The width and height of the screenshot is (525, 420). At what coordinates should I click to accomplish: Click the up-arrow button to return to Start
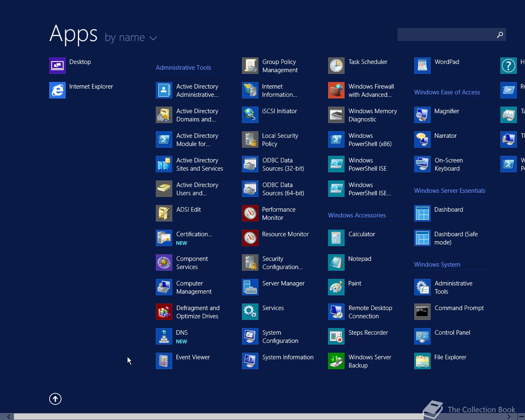pyautogui.click(x=55, y=399)
